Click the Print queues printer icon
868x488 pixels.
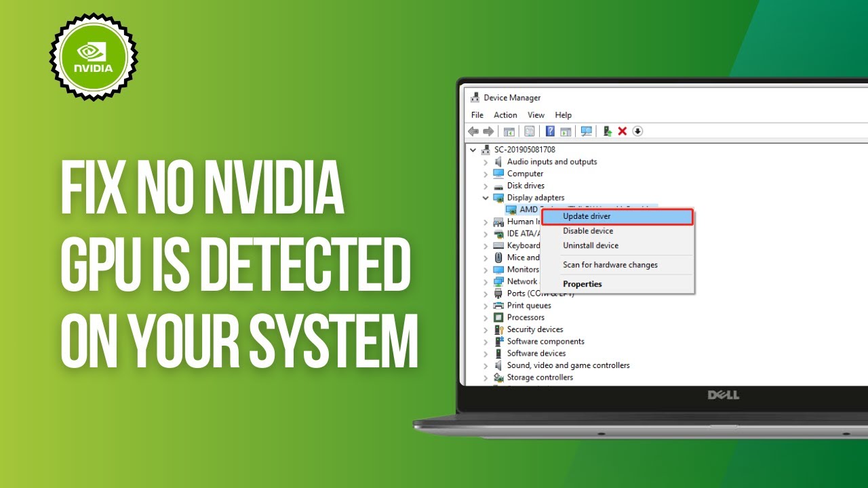(x=498, y=306)
